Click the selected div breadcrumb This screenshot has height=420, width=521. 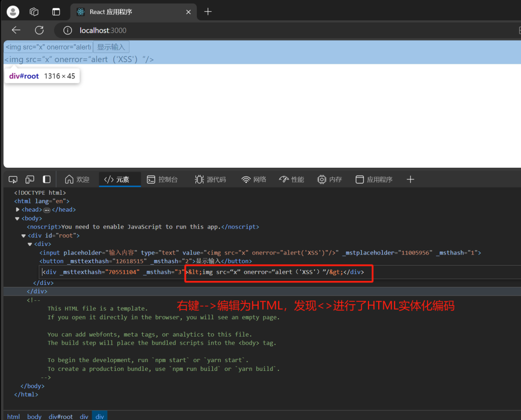tap(100, 416)
